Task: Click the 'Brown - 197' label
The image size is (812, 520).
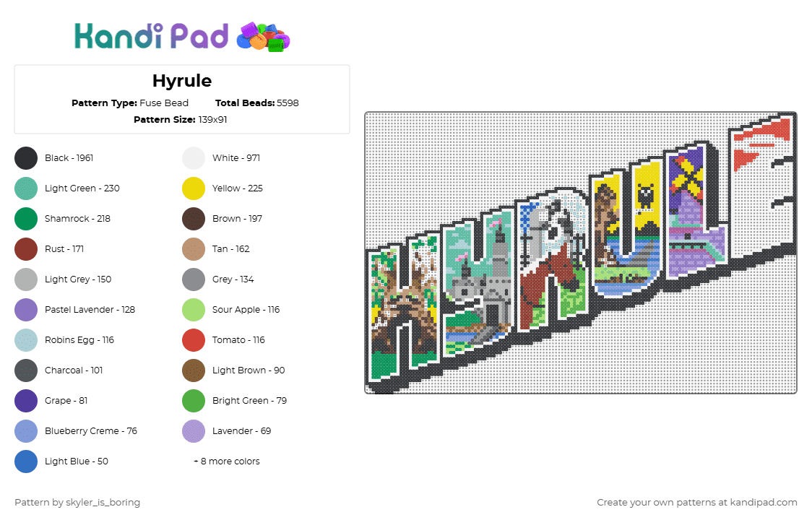Action: coord(237,219)
